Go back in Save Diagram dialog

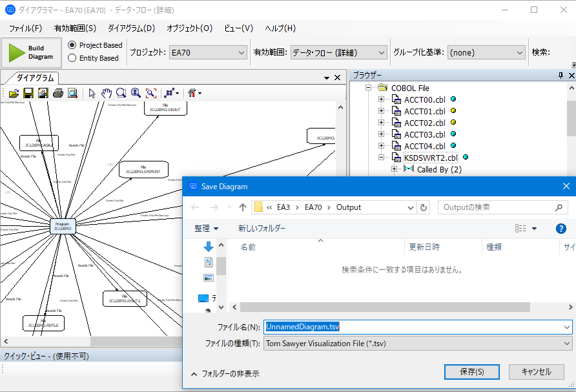point(196,207)
